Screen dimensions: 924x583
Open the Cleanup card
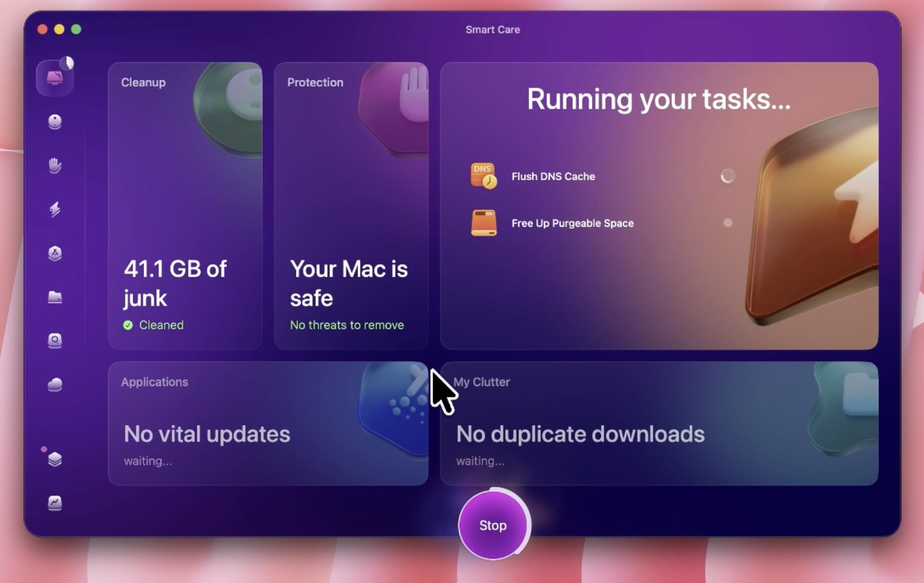tap(185, 205)
